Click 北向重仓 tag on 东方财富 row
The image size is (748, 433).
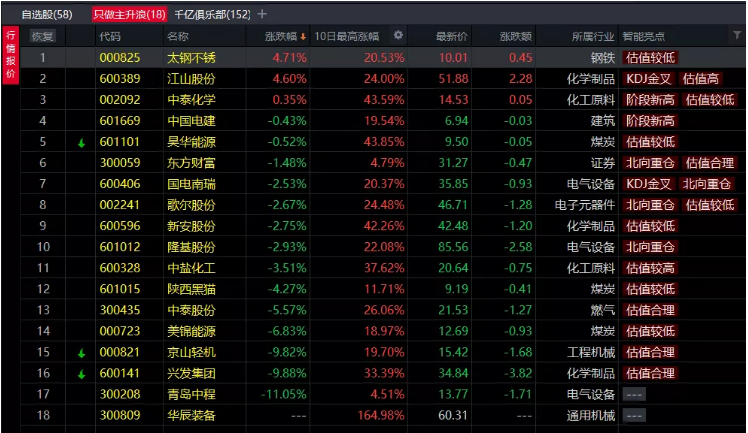[x=648, y=163]
